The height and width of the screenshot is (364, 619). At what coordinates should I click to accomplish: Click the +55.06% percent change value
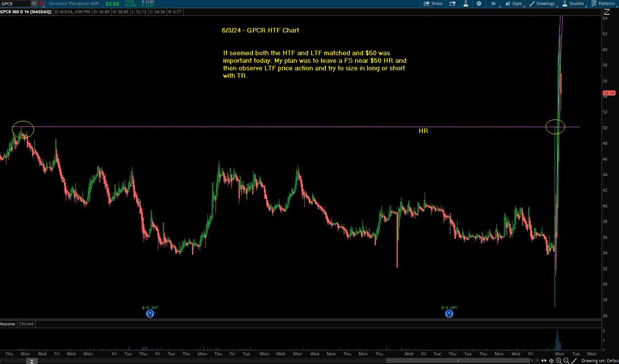(130, 5)
